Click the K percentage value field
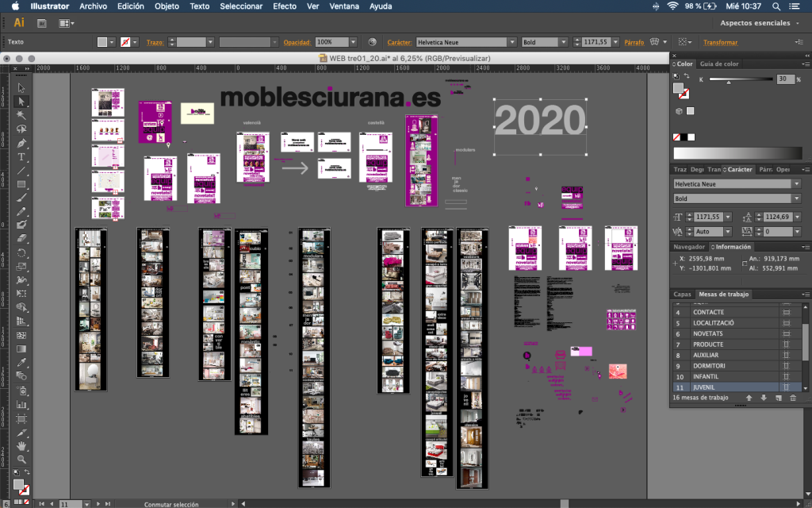The image size is (812, 508). click(784, 79)
